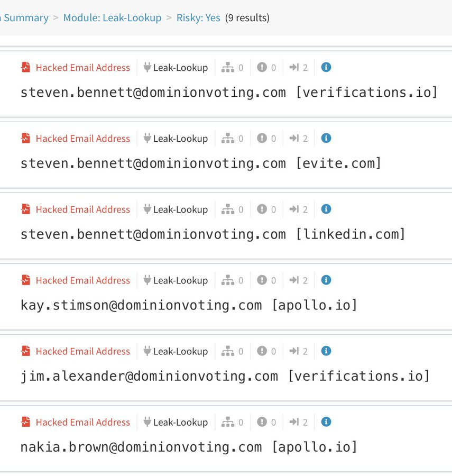Click Leak-Lookup module label in steven.bennett verifications.io row
The image size is (452, 476).
pos(180,67)
